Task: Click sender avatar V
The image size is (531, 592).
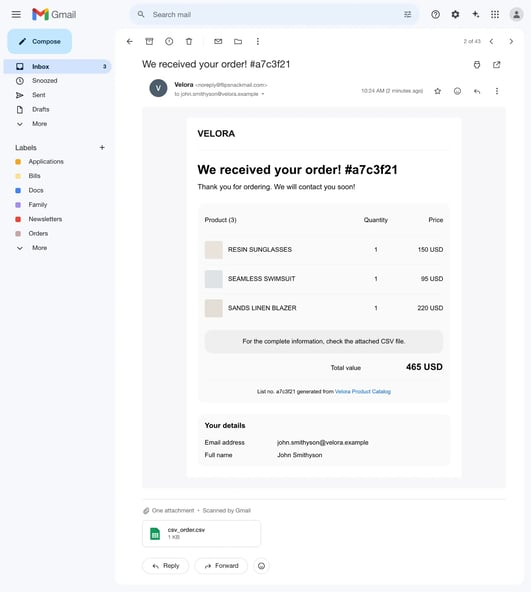Action: pos(158,88)
